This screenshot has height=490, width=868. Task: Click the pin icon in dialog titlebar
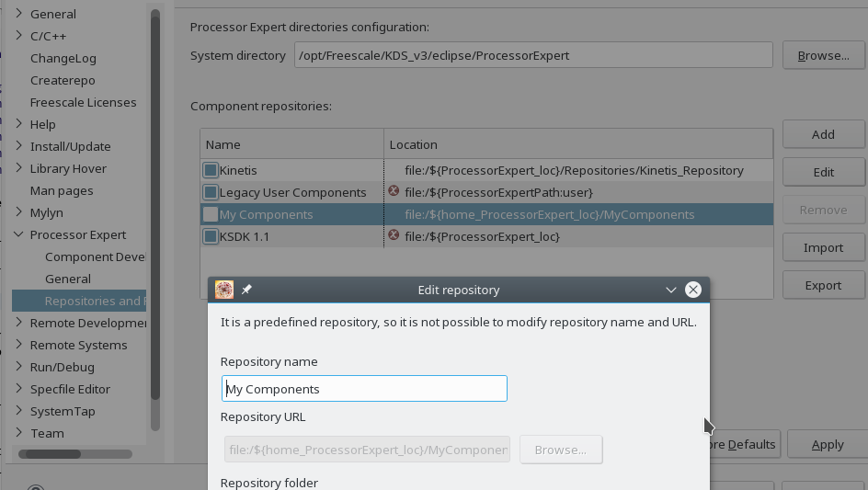tap(246, 290)
